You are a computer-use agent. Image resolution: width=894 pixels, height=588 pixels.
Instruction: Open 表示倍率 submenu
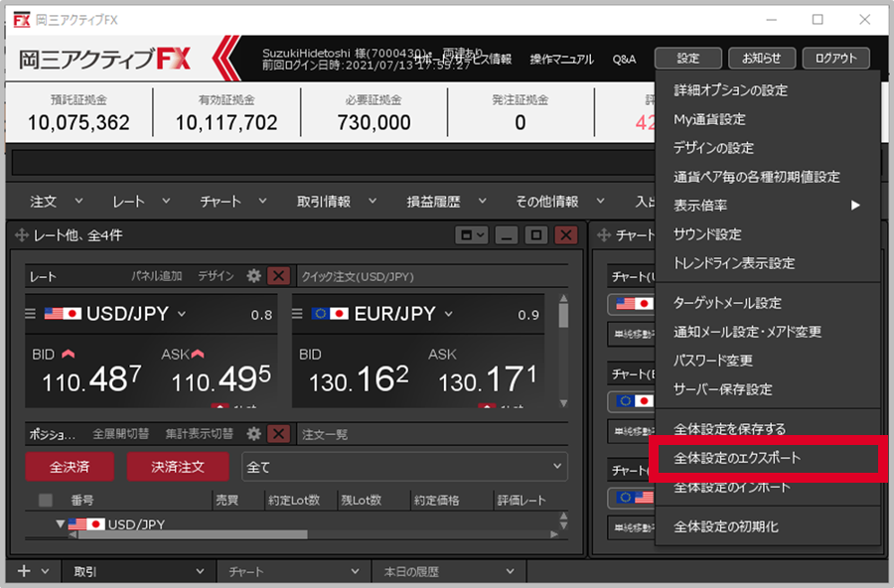pyautogui.click(x=768, y=206)
